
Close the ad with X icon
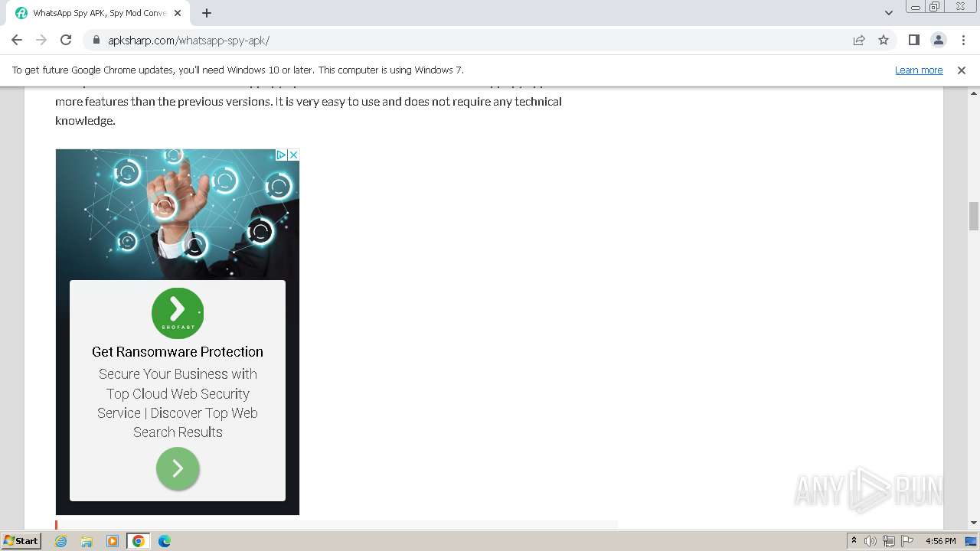293,155
